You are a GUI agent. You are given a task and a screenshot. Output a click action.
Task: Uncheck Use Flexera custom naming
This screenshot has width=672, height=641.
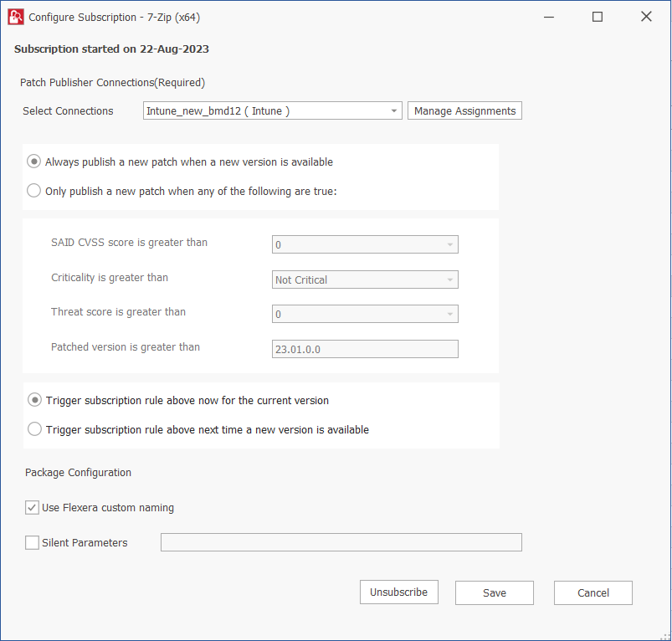(33, 508)
